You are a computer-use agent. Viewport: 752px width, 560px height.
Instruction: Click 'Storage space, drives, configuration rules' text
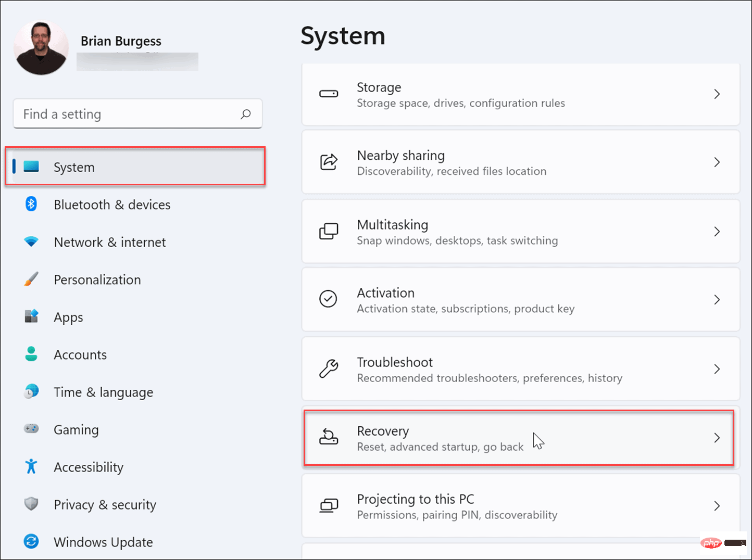[461, 103]
